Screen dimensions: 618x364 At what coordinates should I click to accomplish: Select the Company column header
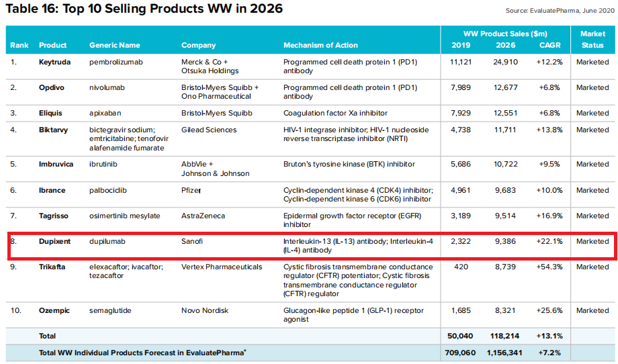[x=198, y=45]
